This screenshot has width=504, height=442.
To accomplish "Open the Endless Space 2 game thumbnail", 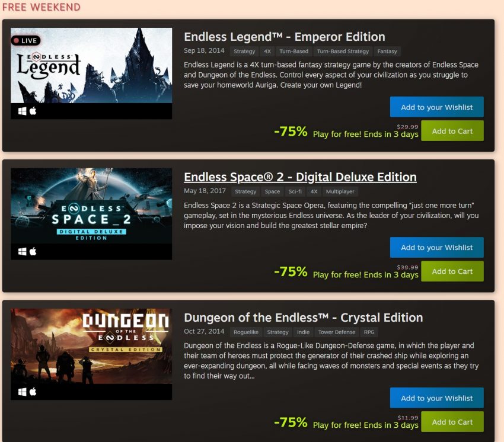I will 91,206.
